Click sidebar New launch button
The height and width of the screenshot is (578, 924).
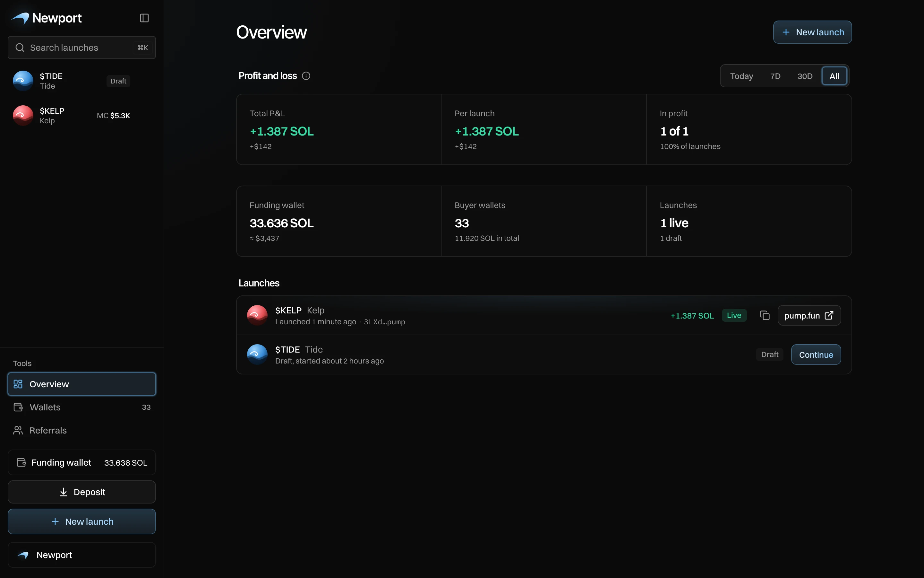pyautogui.click(x=82, y=521)
